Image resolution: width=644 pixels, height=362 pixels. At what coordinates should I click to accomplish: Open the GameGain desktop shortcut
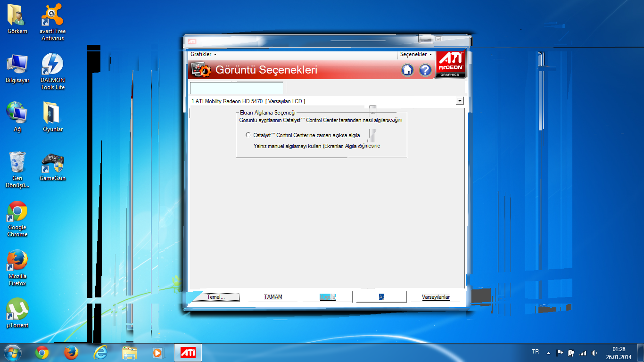[53, 167]
